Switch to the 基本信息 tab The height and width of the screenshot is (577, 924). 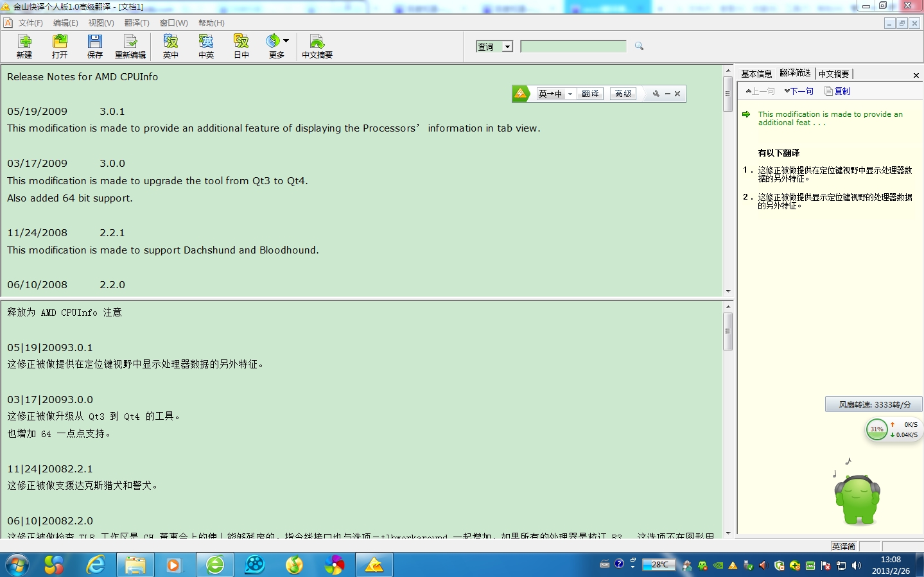click(756, 74)
